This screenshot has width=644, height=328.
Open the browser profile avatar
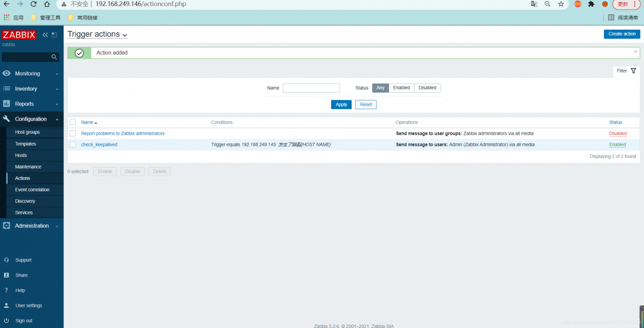(605, 4)
